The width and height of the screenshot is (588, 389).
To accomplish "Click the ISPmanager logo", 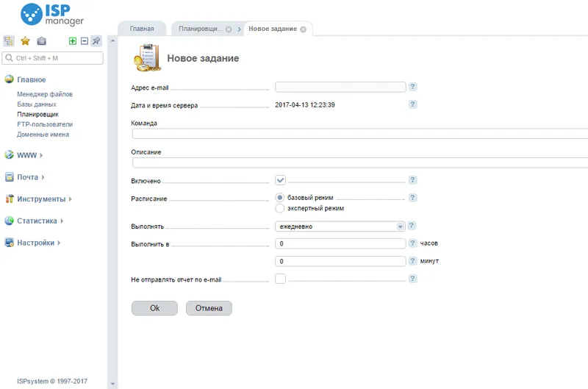I will coord(52,15).
